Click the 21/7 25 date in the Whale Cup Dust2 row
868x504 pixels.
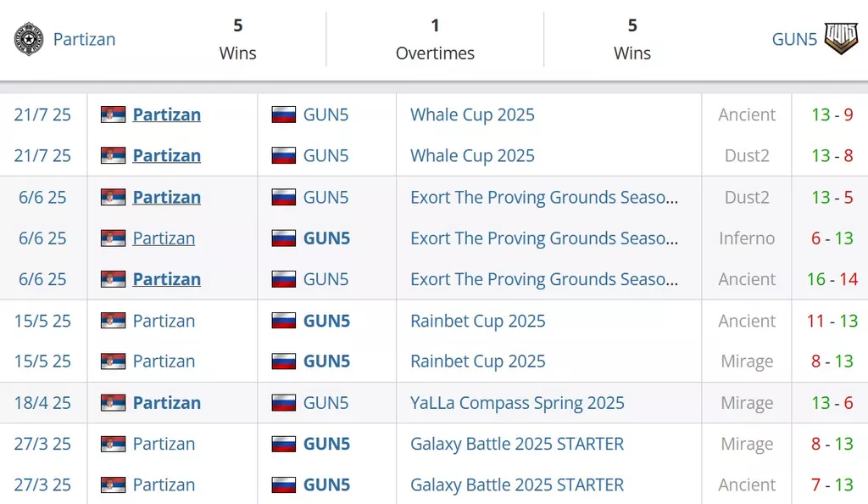[x=42, y=155]
